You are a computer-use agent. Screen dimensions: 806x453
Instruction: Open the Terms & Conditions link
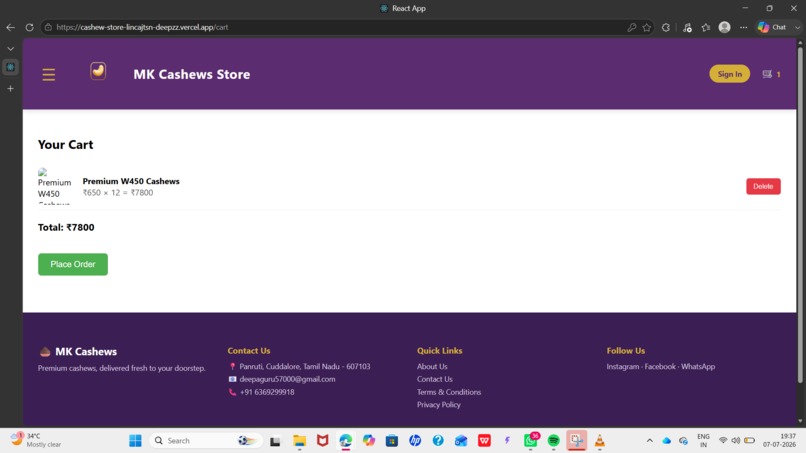coord(449,392)
